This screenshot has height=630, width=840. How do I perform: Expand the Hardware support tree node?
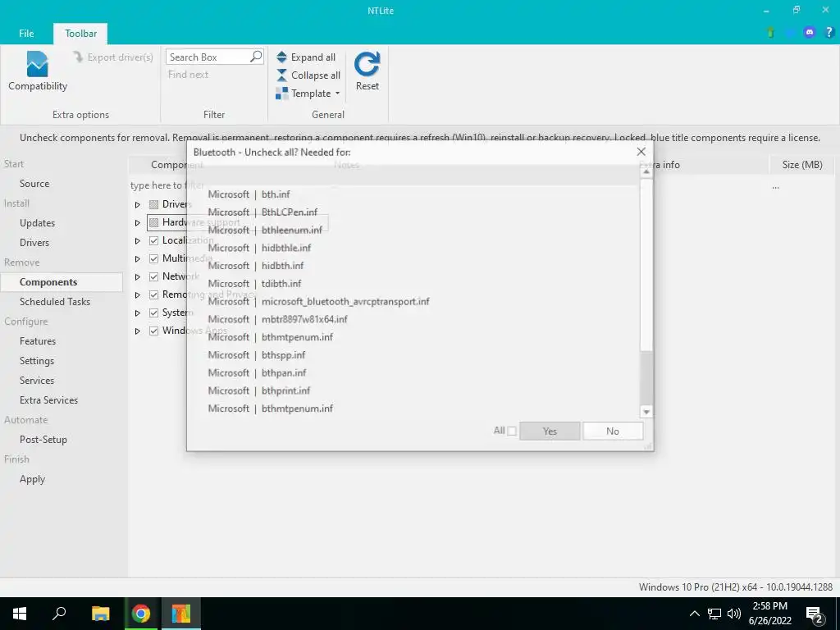coord(138,222)
